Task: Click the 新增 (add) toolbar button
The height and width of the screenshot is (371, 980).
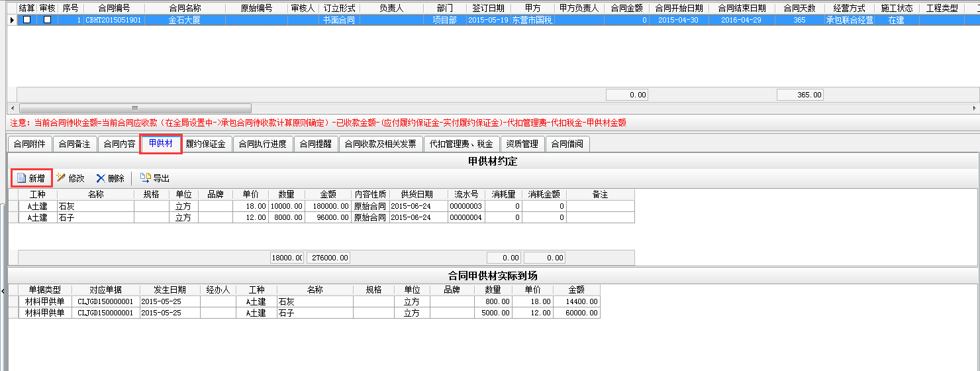Action: [x=31, y=178]
